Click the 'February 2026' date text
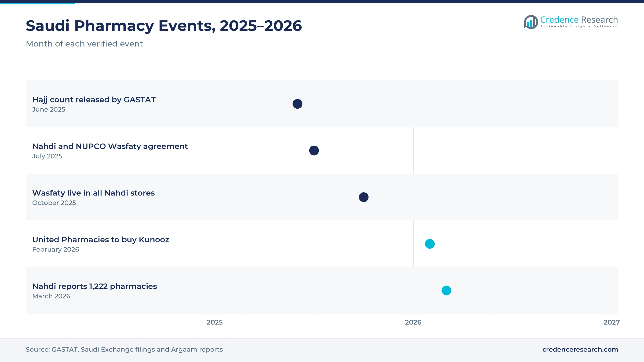644x362 pixels. coord(56,249)
